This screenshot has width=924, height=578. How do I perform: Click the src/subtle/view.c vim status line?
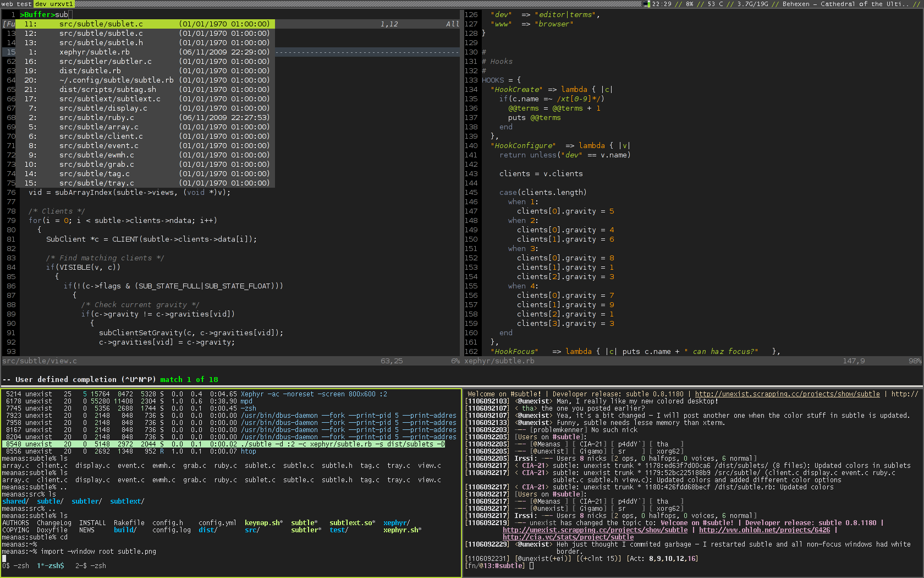tap(40, 361)
